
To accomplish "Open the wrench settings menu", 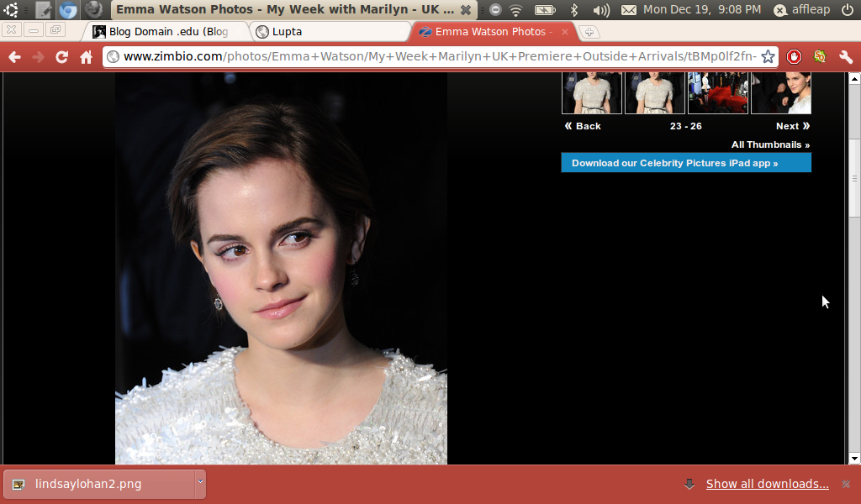I will click(846, 56).
